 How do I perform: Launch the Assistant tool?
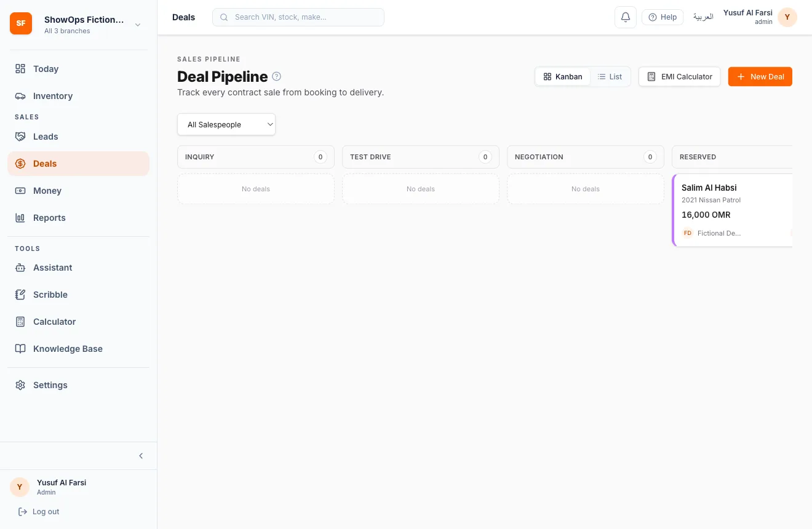79,268
